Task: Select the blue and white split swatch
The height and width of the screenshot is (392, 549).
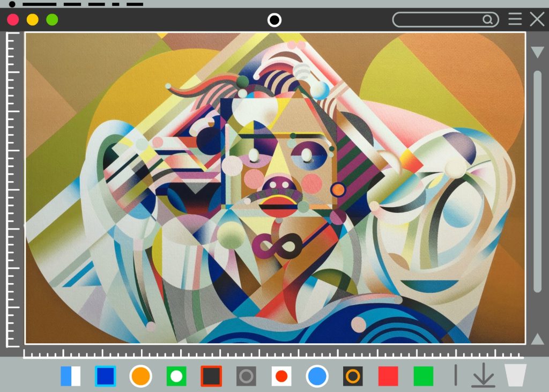Action: click(70, 376)
